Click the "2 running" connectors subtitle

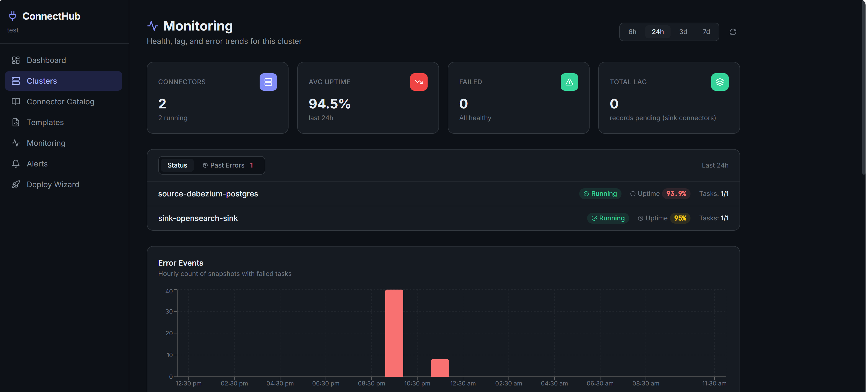click(173, 118)
